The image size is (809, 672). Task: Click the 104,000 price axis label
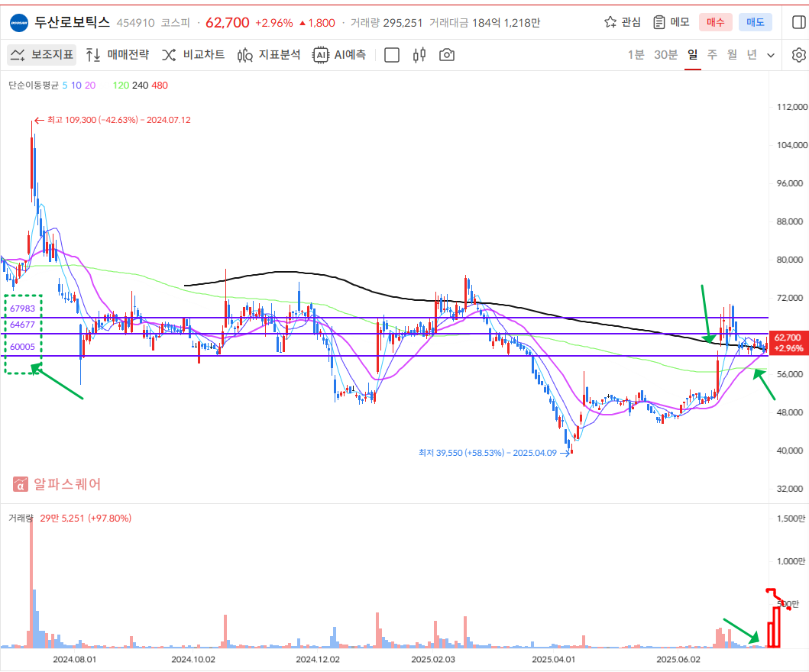pos(792,145)
